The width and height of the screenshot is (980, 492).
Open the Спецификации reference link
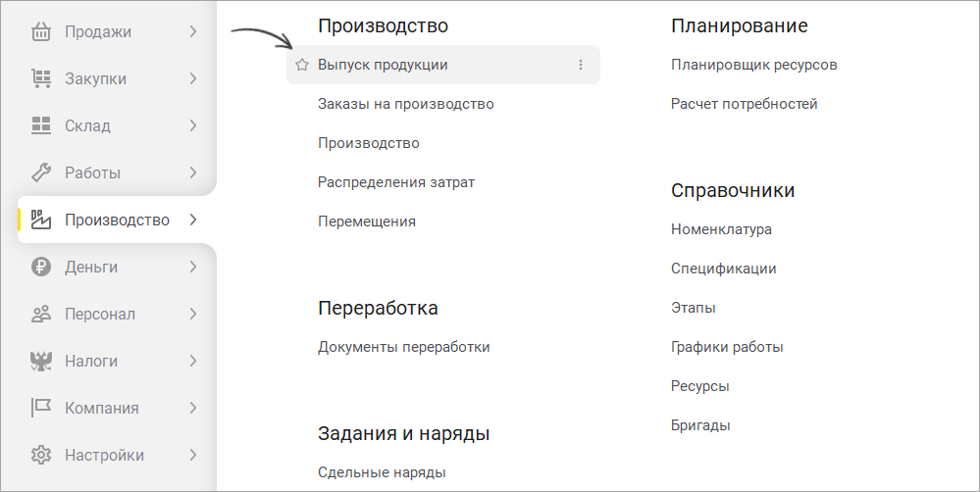click(723, 270)
